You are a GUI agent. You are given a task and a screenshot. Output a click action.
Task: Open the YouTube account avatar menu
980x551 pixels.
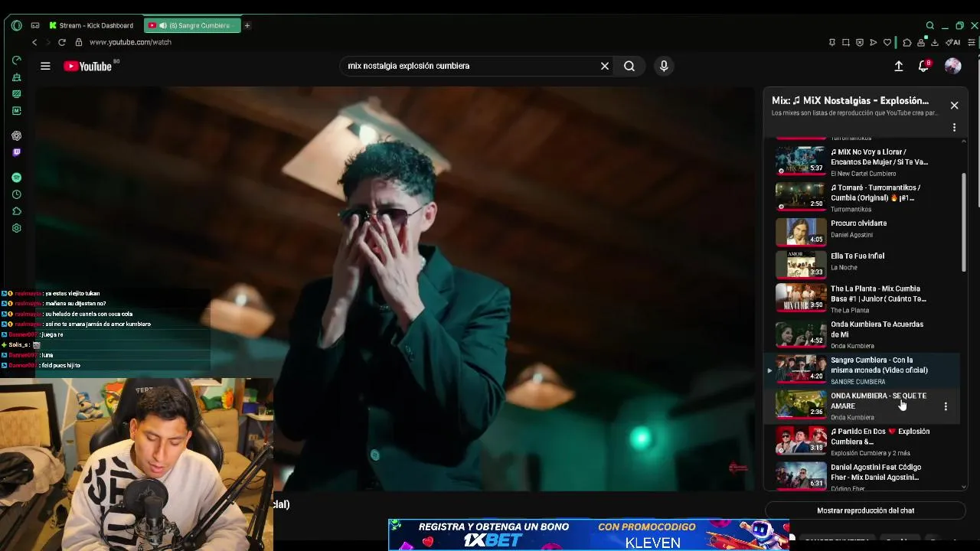[x=952, y=67]
